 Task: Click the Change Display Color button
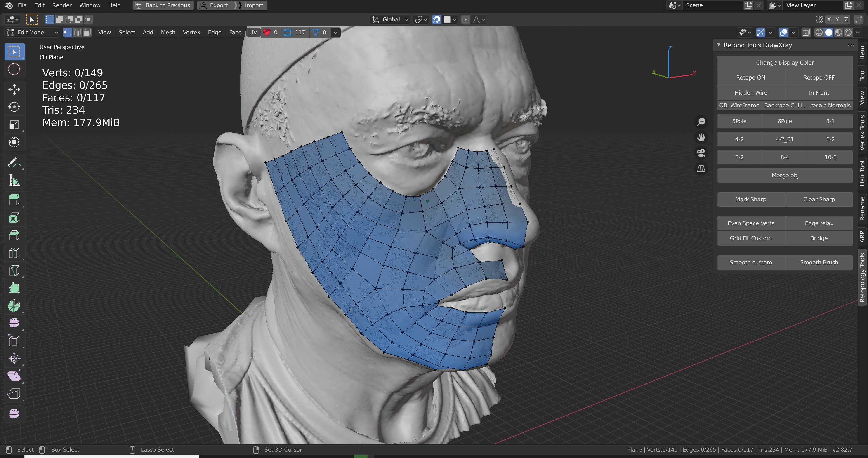(x=785, y=63)
